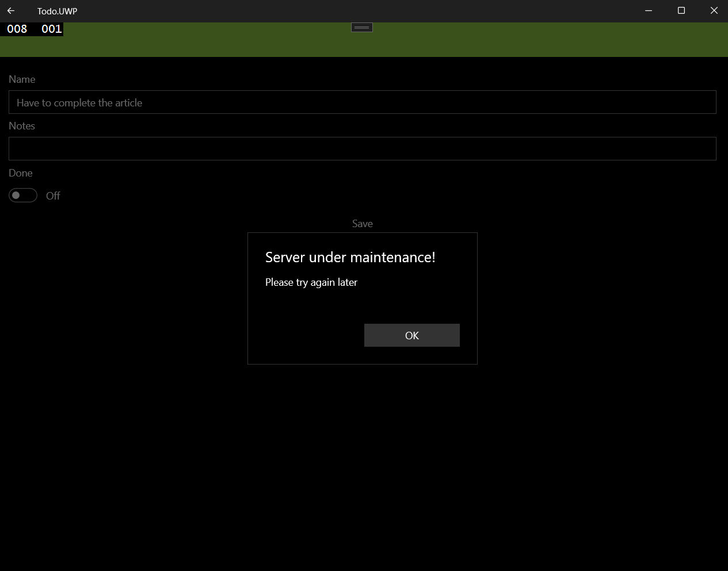Click the Done label

pos(21,173)
